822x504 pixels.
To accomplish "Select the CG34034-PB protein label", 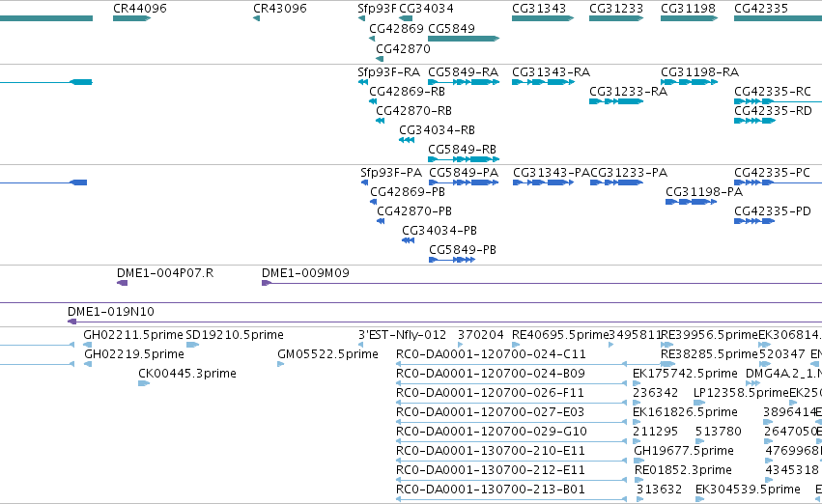I will pyautogui.click(x=439, y=231).
